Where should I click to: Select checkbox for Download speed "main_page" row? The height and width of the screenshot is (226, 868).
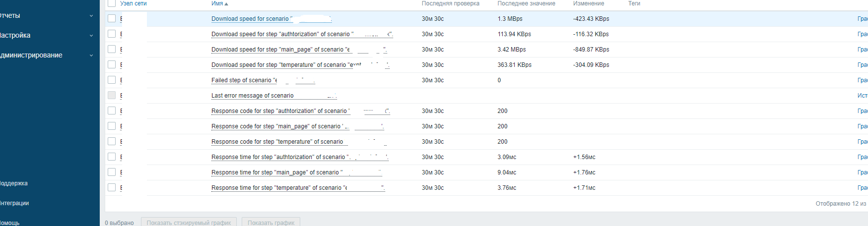(112, 49)
